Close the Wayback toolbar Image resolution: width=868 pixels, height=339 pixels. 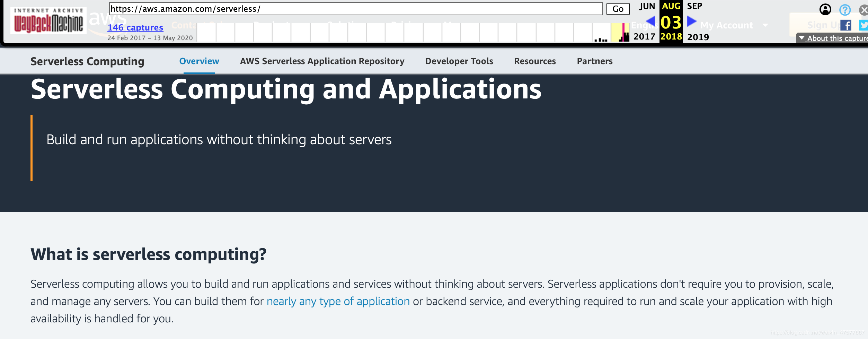coord(863,10)
